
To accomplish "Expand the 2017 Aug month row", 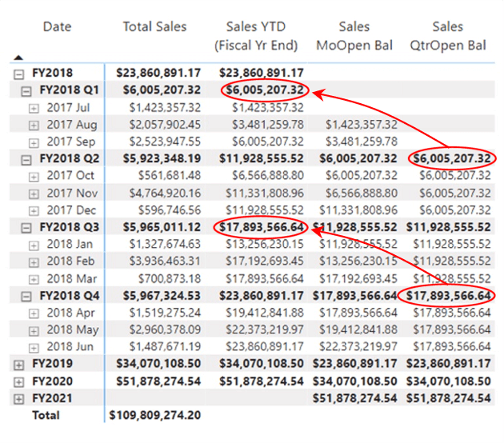I will 34,124.
